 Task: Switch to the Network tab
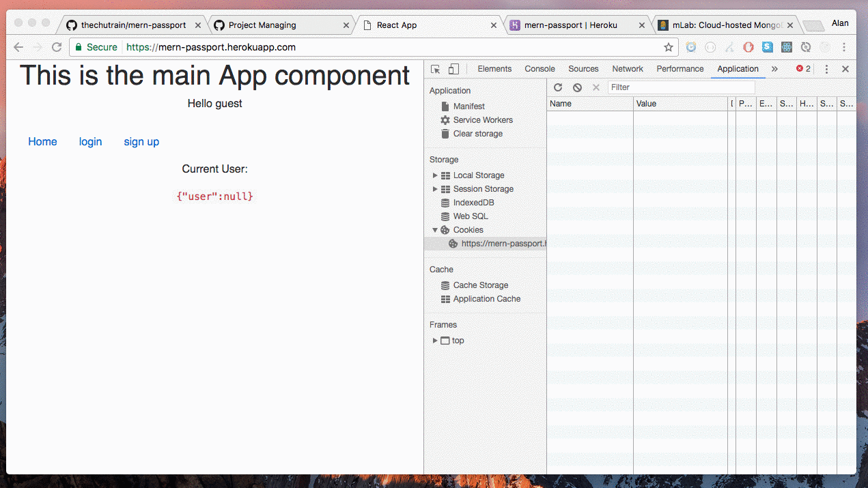click(628, 69)
